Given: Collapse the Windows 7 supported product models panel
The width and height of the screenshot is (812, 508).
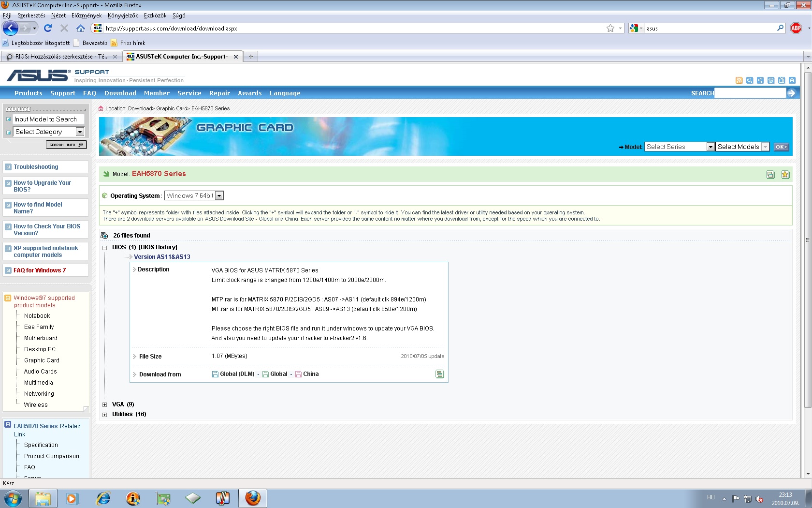Looking at the screenshot, I should tap(8, 298).
